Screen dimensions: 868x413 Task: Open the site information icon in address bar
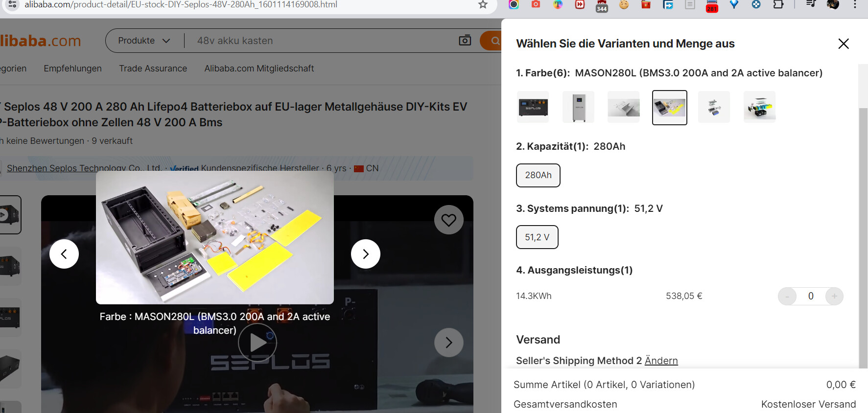pos(12,4)
